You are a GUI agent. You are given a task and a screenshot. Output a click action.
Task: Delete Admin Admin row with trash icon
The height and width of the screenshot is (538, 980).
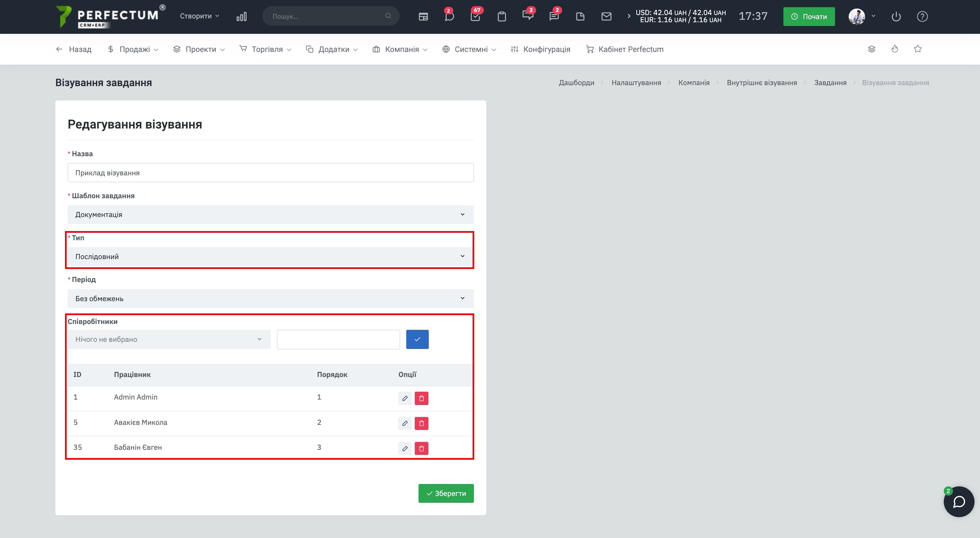421,398
